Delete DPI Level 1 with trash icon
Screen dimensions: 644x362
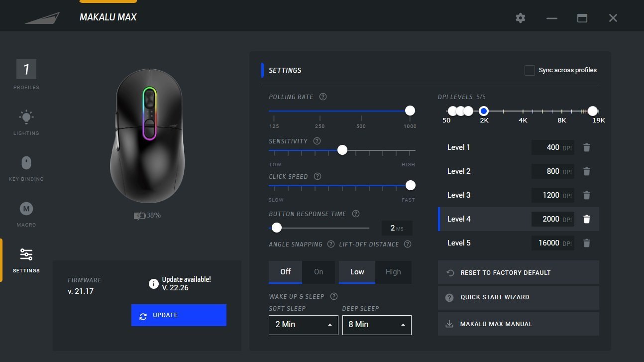[587, 147]
